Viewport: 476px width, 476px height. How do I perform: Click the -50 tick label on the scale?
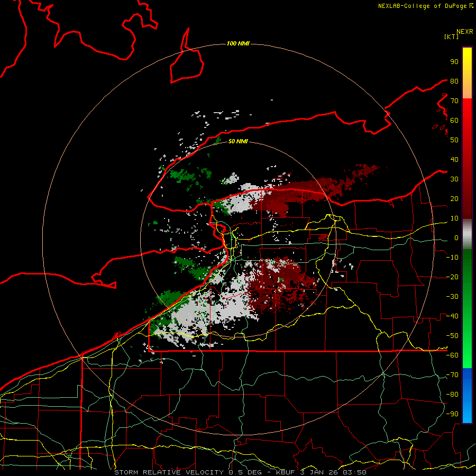pyautogui.click(x=452, y=336)
